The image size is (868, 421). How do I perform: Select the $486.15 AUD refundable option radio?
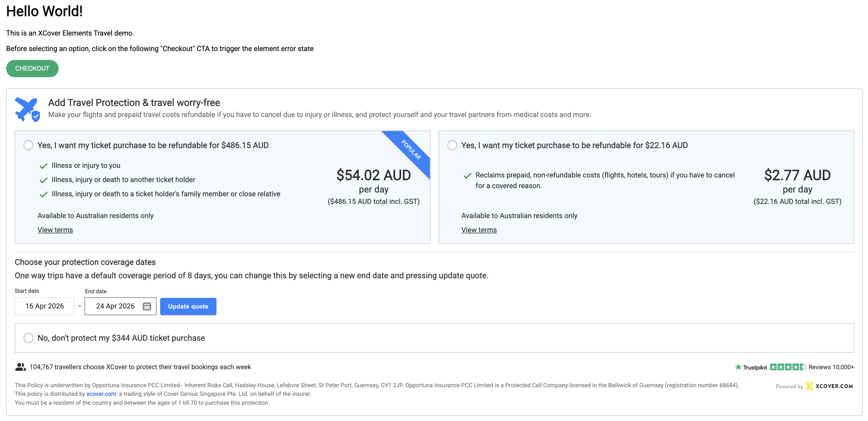[28, 145]
